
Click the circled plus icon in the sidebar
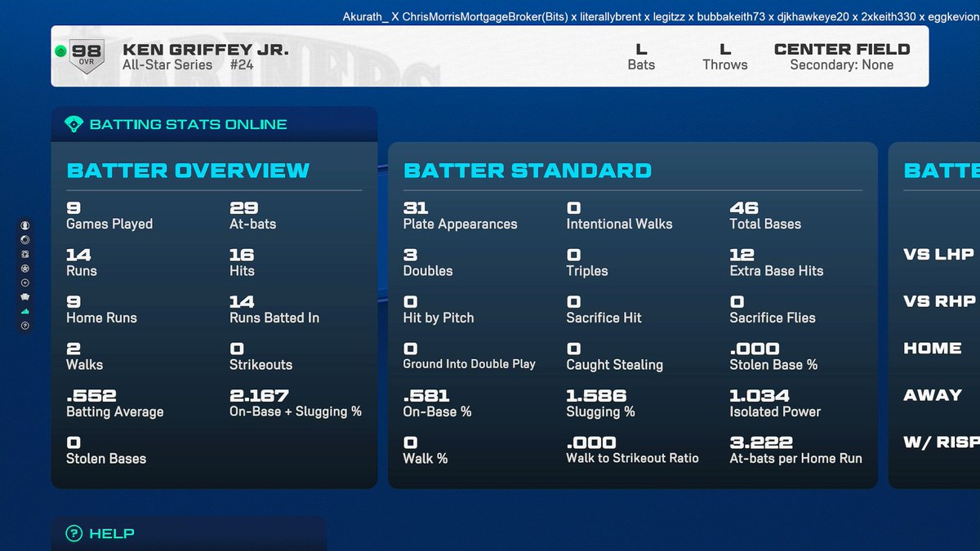coord(25,282)
